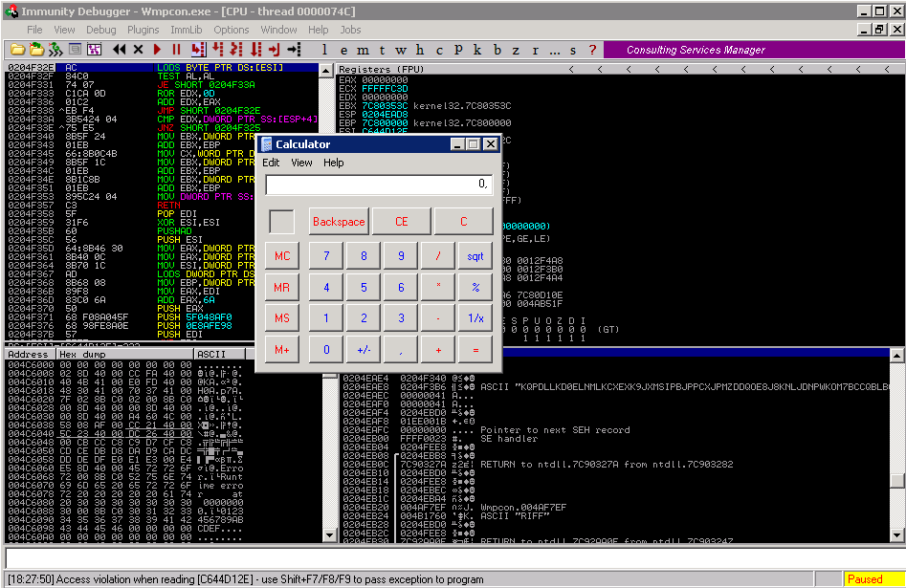
Task: Click the Trace over toolbar icon
Action: [256, 50]
